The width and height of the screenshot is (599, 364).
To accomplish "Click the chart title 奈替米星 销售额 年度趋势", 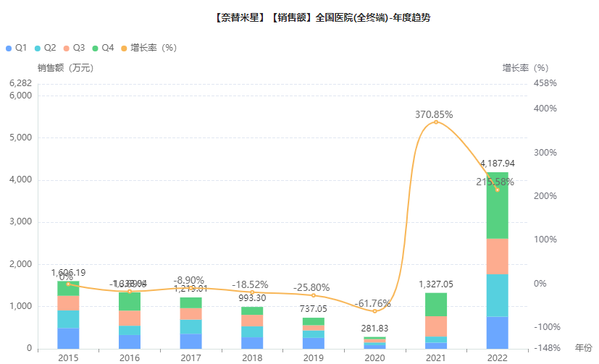I will (x=322, y=18).
